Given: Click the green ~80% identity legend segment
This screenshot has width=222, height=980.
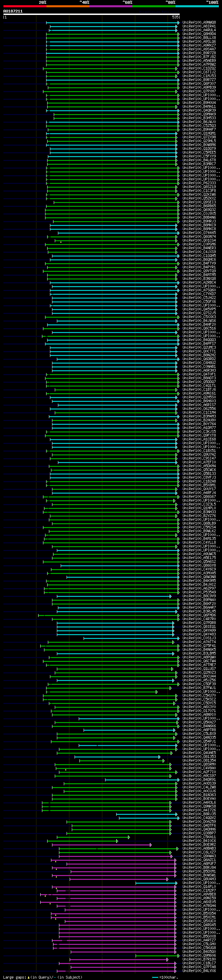Looking at the screenshot, I should (154, 6).
